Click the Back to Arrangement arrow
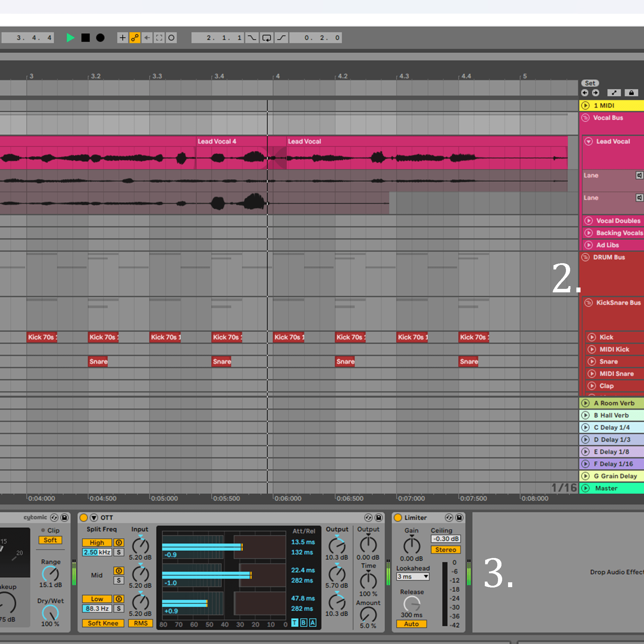Screen dimensions: 644x644 click(x=147, y=37)
